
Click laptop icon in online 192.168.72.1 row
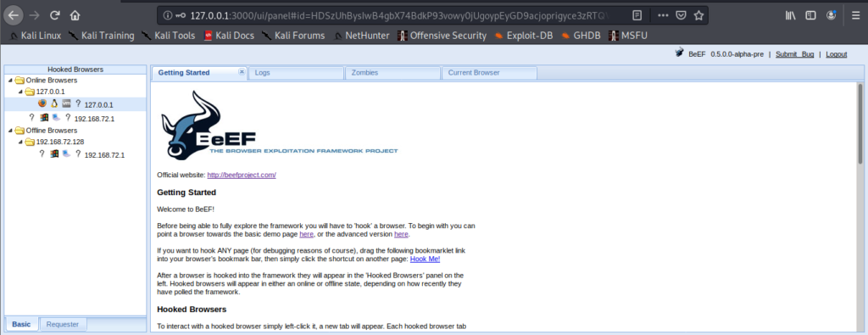(56, 117)
